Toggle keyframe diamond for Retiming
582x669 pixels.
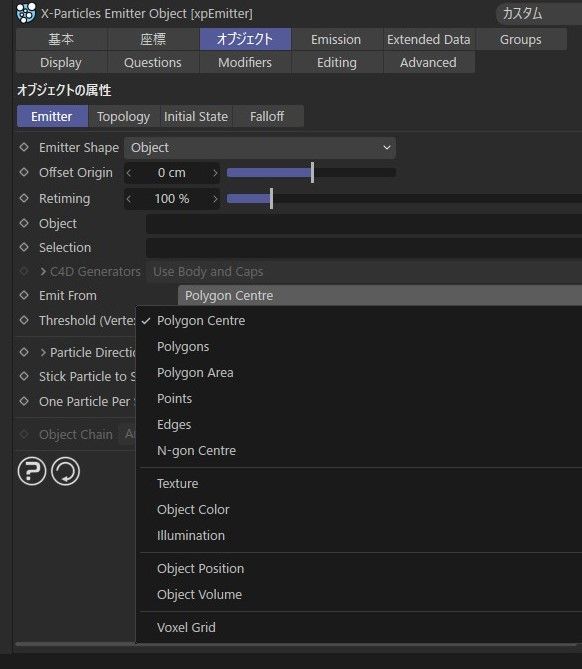pos(24,198)
